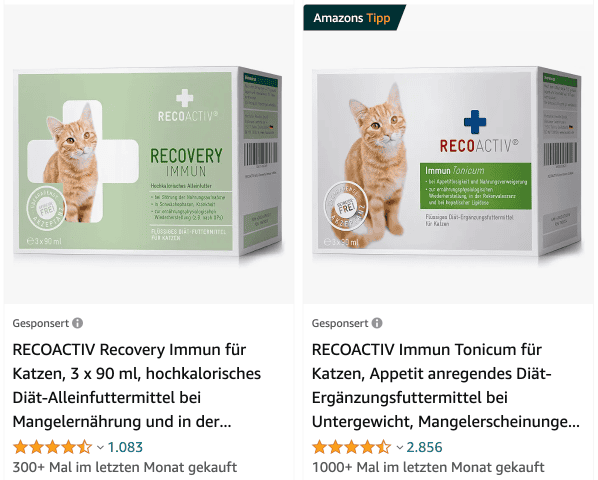Expand rating dropdown chevron for Recovery Immun

click(x=100, y=447)
